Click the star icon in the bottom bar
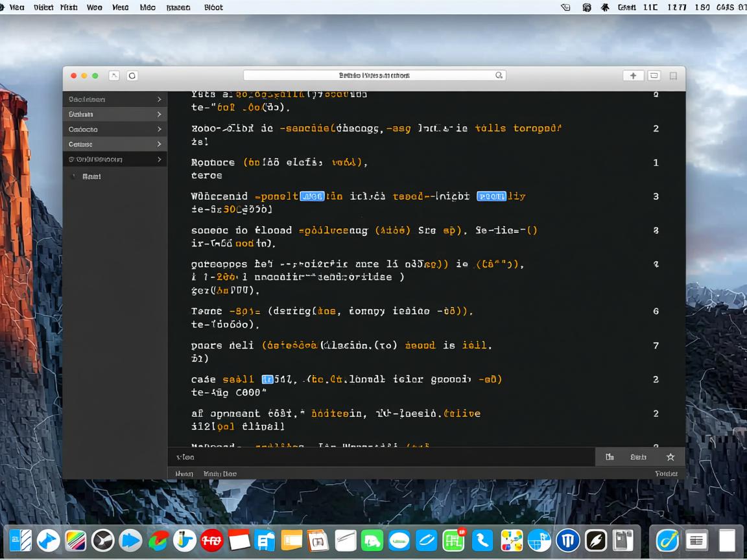 tap(670, 457)
